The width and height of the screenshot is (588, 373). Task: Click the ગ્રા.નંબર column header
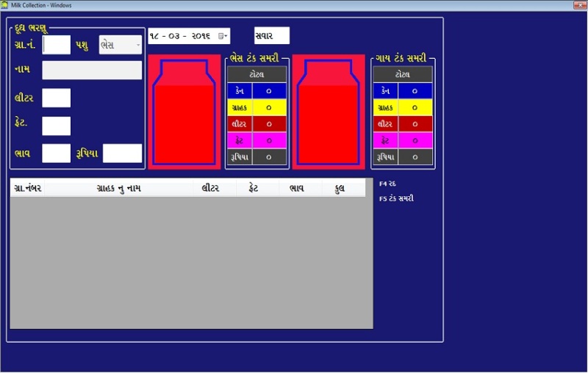click(x=27, y=188)
